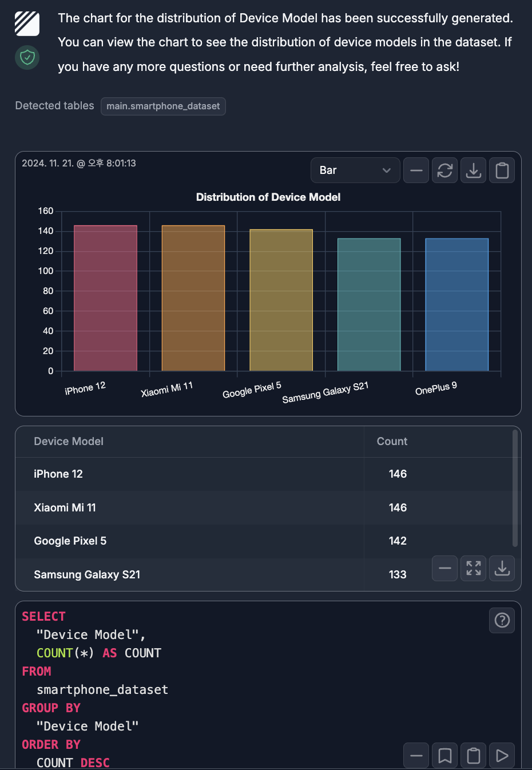532x770 pixels.
Task: Click the iPhone 12 axis label
Action: pos(85,388)
